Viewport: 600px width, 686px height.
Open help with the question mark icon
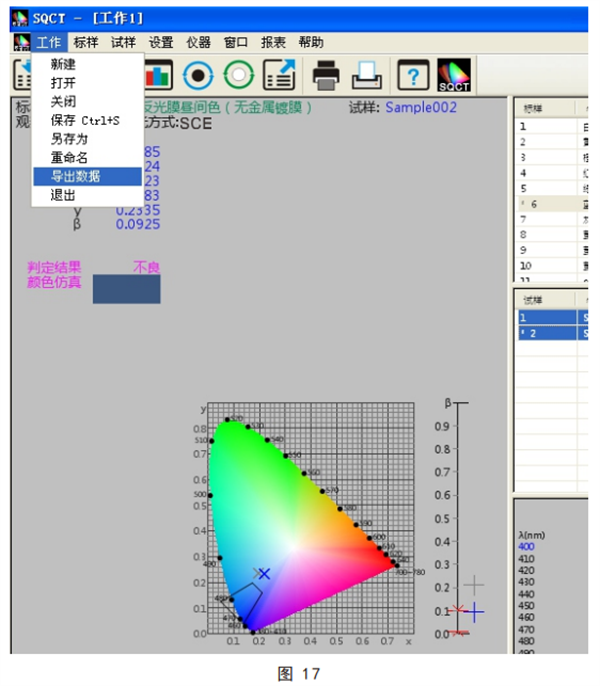click(413, 75)
